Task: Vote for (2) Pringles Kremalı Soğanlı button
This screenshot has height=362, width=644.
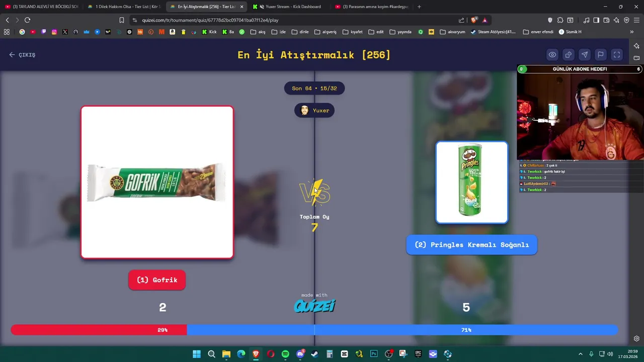Action: click(471, 245)
